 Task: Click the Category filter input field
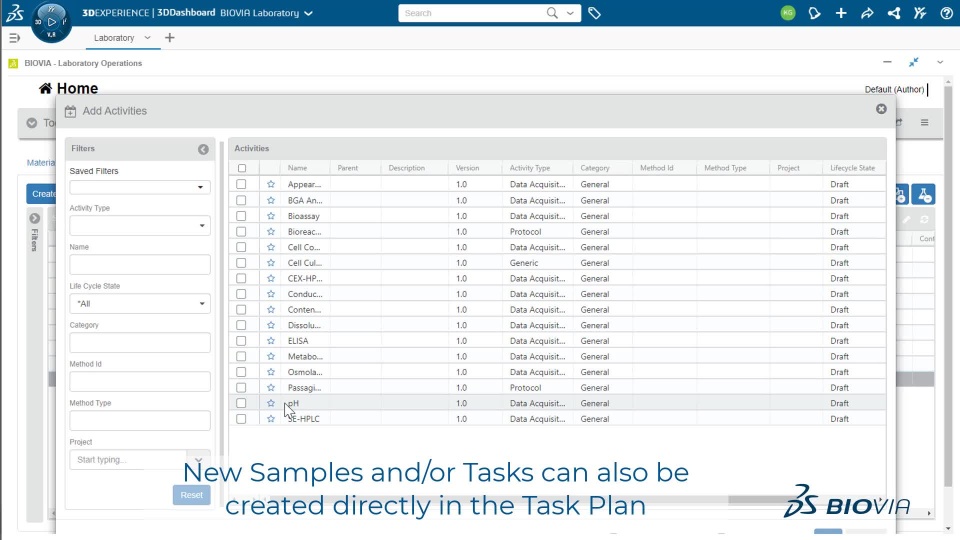point(140,343)
